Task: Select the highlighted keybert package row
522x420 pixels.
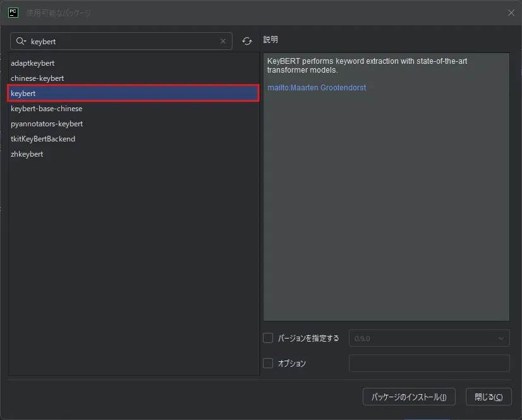Action: pyautogui.click(x=133, y=93)
